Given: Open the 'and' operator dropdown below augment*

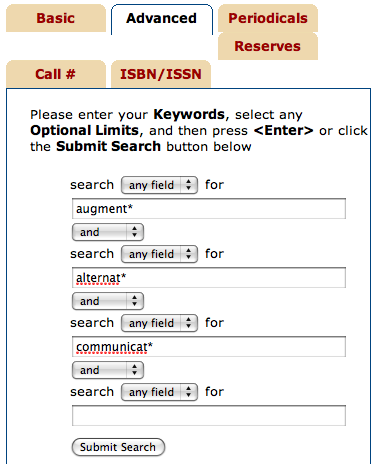Looking at the screenshot, I should tap(108, 232).
